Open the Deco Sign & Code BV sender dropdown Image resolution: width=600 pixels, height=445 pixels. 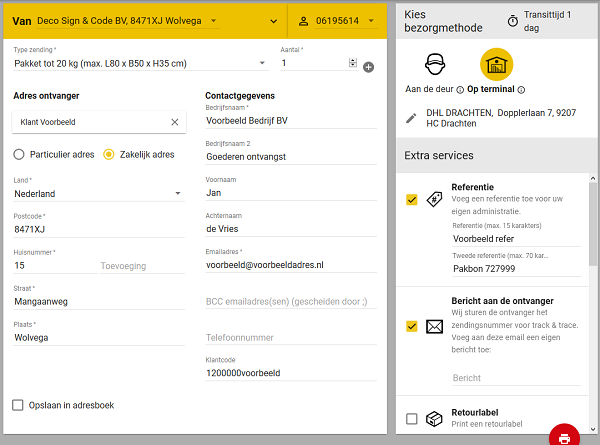(x=129, y=21)
